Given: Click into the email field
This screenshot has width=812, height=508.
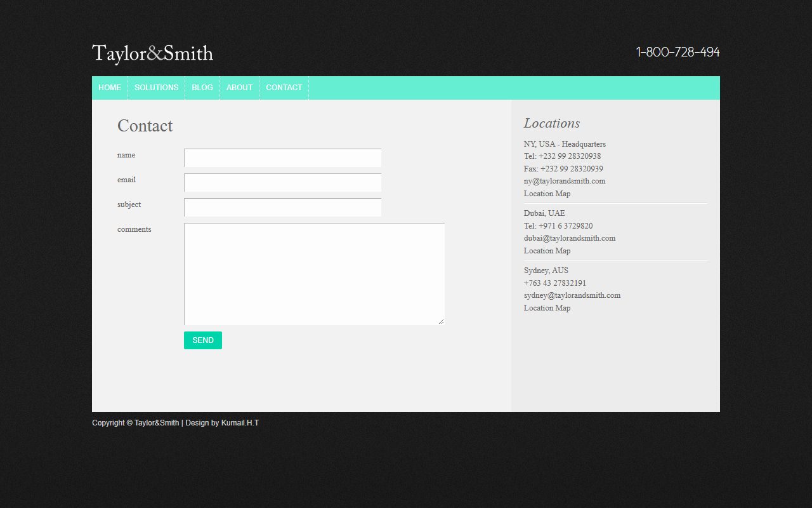Looking at the screenshot, I should [x=282, y=182].
